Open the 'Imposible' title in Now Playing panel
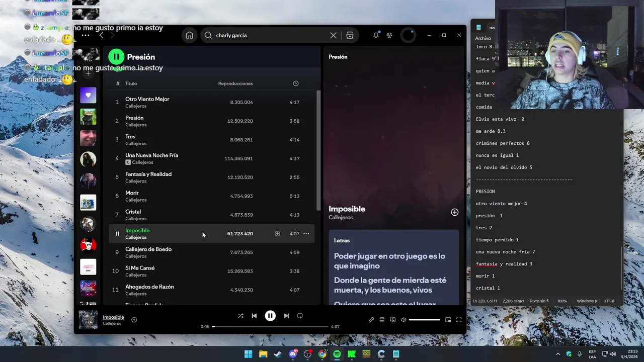644x362 pixels. [347, 209]
